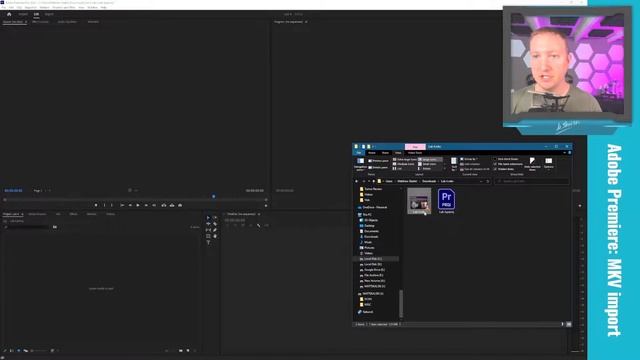Click the Downloads crumb in the address bar
The width and height of the screenshot is (640, 360).
[x=429, y=181]
